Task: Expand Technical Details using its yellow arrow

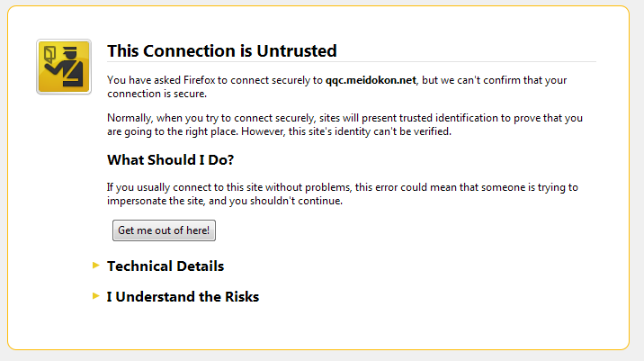Action: (96, 265)
